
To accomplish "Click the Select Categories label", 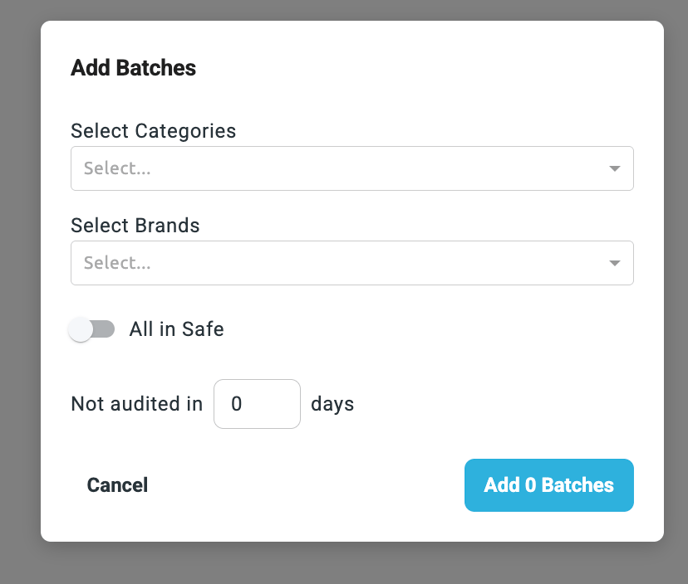I will coord(153,131).
